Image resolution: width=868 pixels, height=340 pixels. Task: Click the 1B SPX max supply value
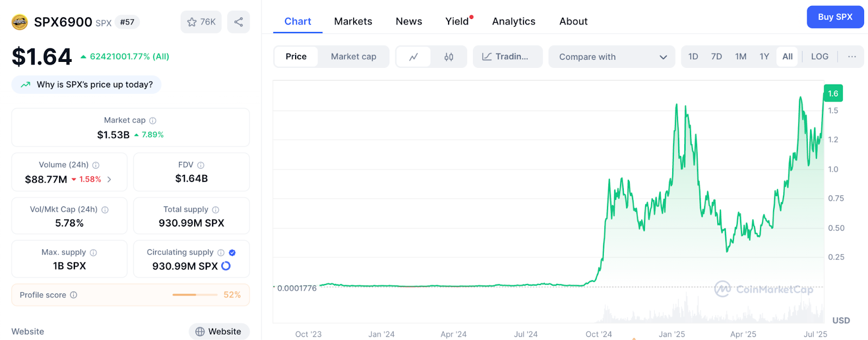coord(69,266)
